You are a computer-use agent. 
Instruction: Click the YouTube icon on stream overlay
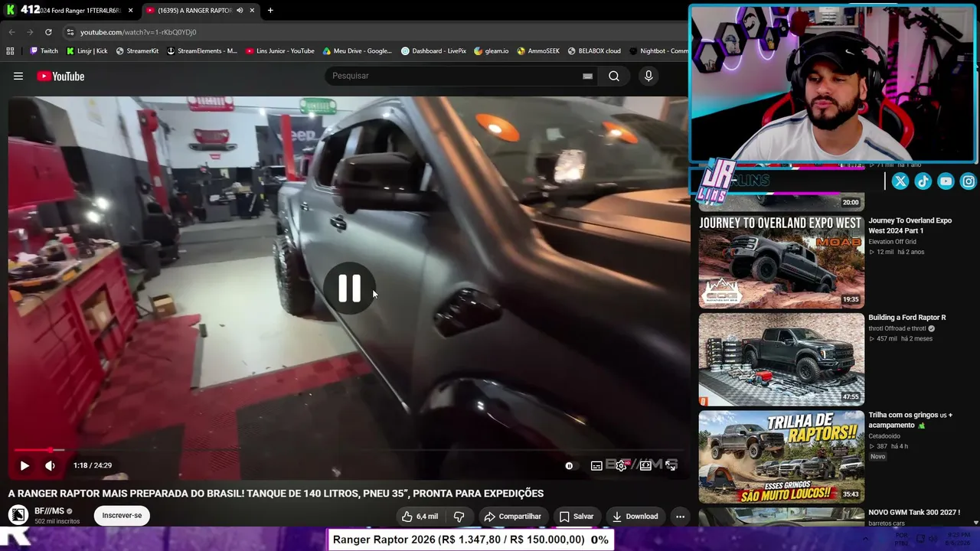coord(946,181)
